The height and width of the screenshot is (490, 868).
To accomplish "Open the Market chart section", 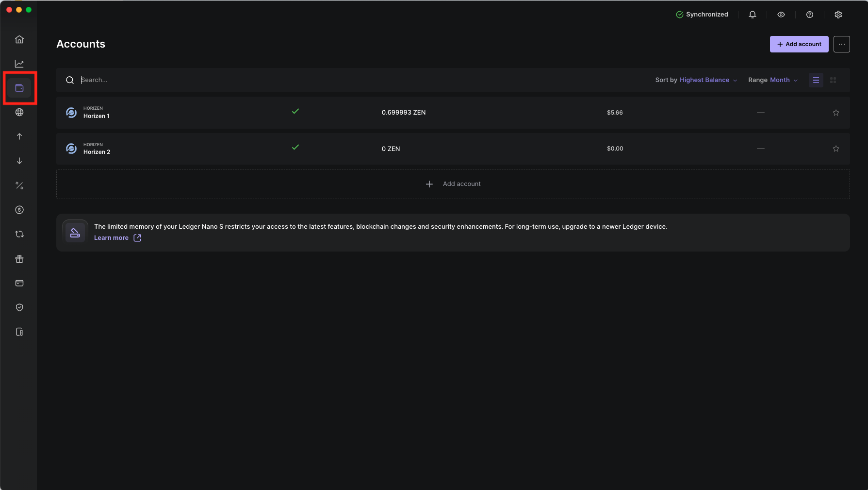I will (x=19, y=63).
